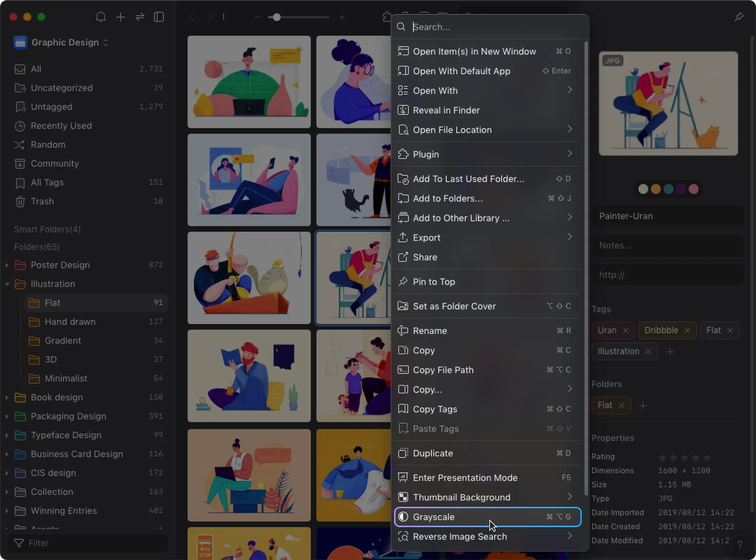This screenshot has height=560, width=756.
Task: Remove the Illustration tag
Action: [648, 351]
